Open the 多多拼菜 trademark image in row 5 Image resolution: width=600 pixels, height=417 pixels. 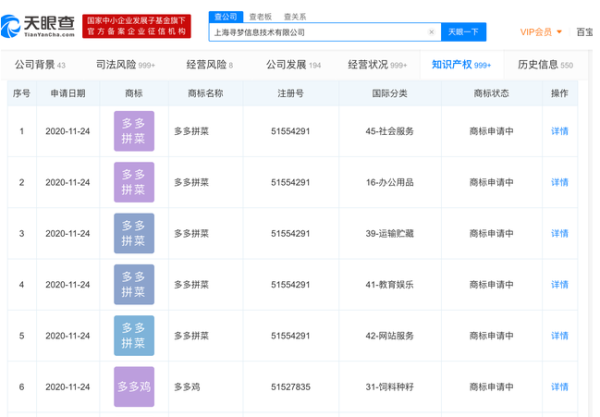click(x=134, y=336)
